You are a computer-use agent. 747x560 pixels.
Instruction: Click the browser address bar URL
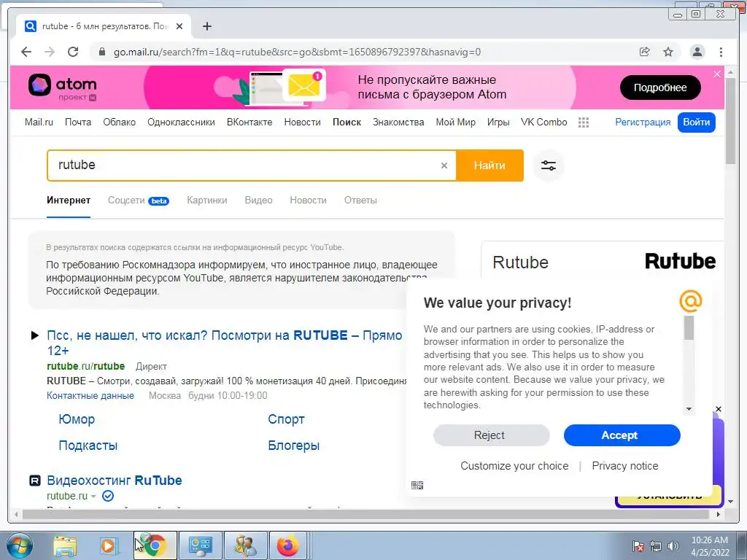[x=298, y=52]
